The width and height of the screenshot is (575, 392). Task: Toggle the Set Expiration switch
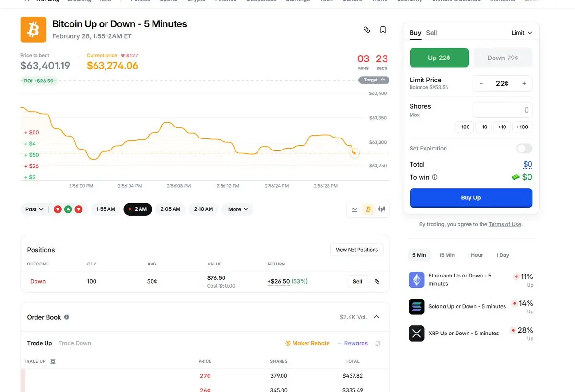click(524, 149)
